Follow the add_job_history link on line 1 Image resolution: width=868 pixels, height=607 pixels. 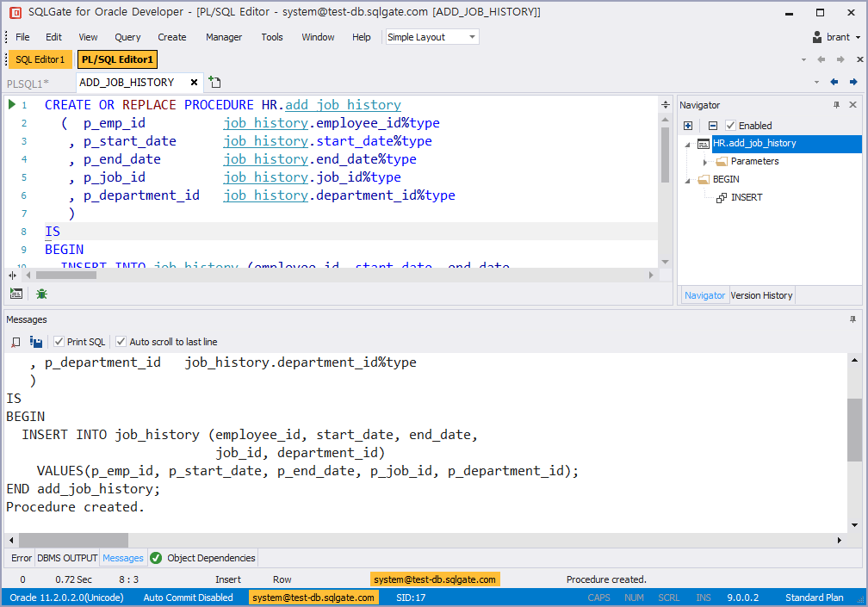(x=343, y=105)
